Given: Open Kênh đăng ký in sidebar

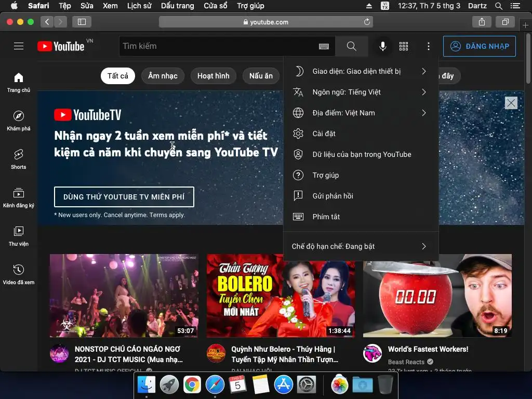Looking at the screenshot, I should (x=19, y=197).
